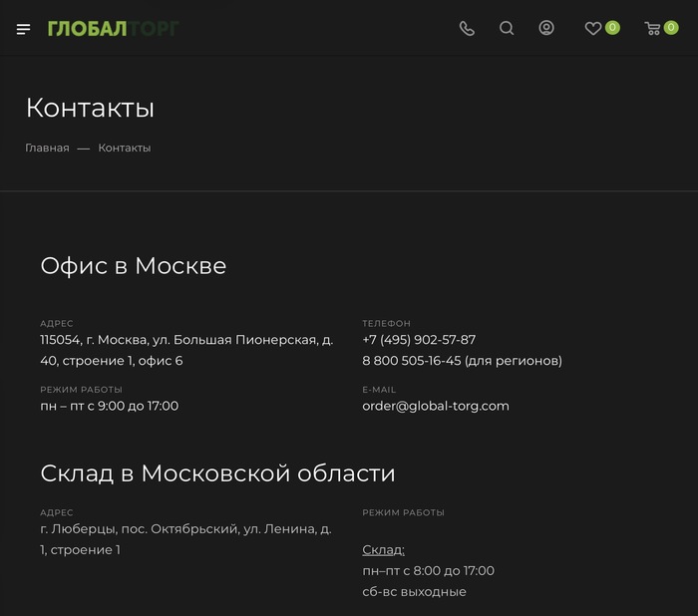Call the +7 (495) 902-57-87 number
Image resolution: width=698 pixels, height=616 pixels.
tap(419, 340)
